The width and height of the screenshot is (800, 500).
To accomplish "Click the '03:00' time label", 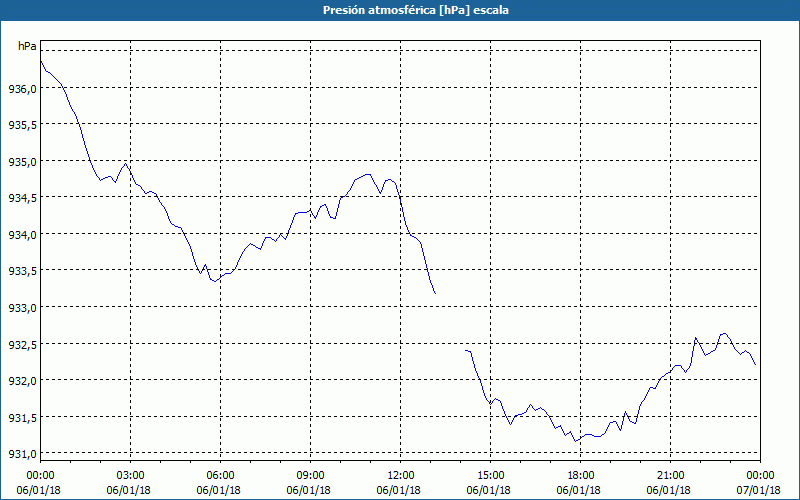I will click(x=131, y=476).
